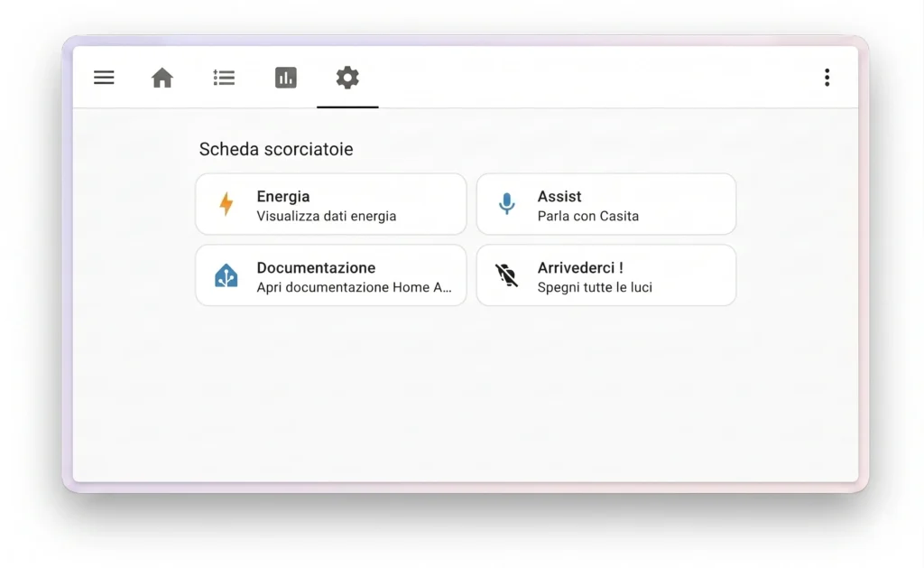Open the Documentazione card title
Image resolution: width=924 pixels, height=568 pixels.
pos(316,268)
